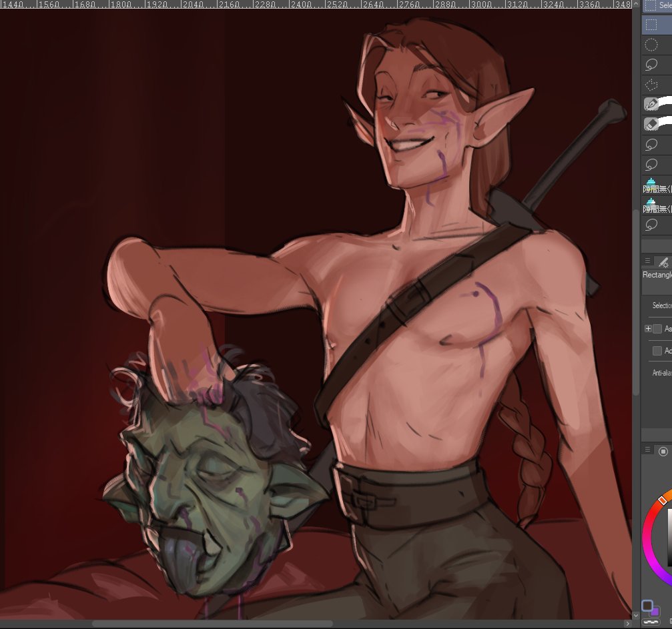672x629 pixels.
Task: Click the scroll up arrow of the canvas
Action: tap(636, 4)
